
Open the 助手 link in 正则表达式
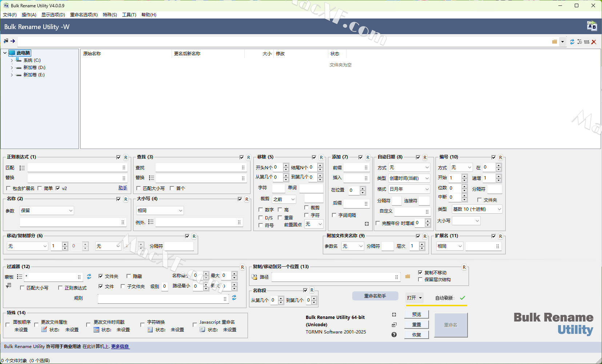pos(123,188)
